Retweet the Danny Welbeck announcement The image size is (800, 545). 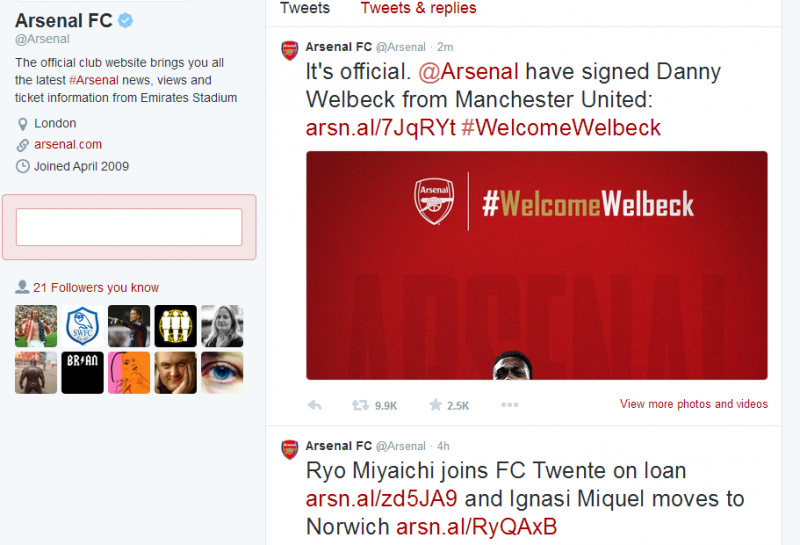(x=359, y=405)
